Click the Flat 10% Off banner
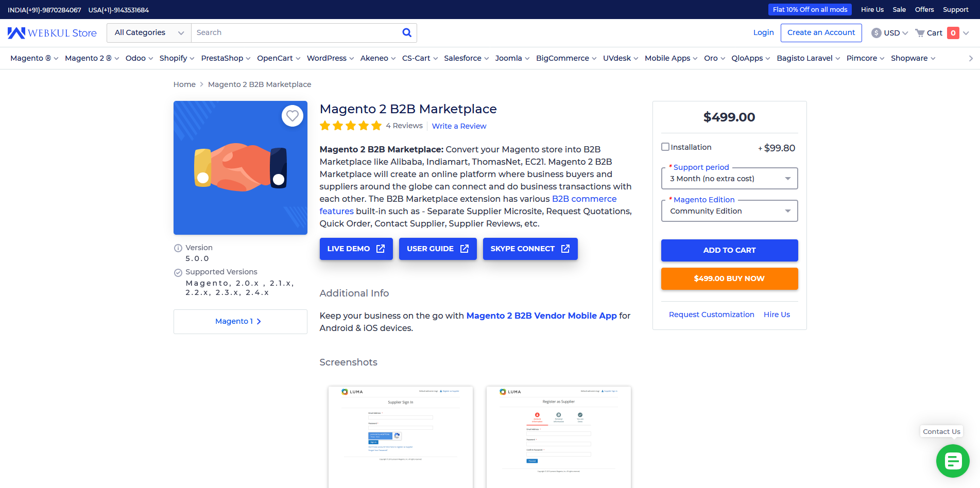The width and height of the screenshot is (980, 488). 810,9
